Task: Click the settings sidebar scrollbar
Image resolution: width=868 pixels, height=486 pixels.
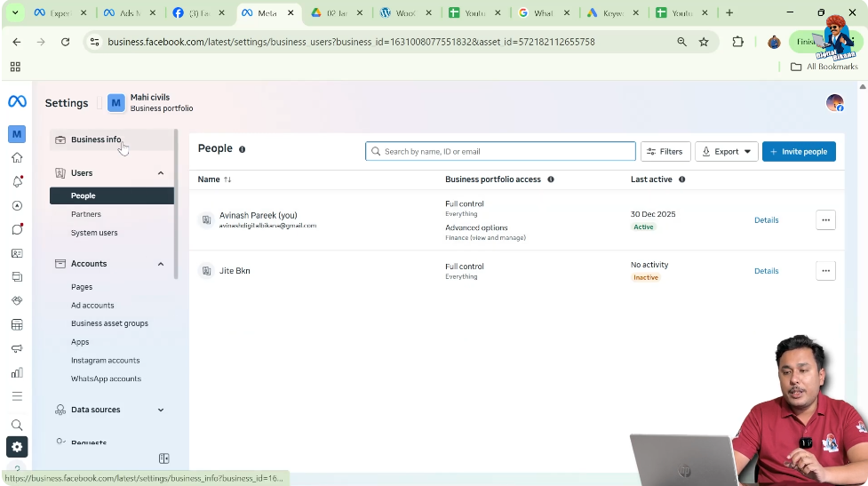Action: tap(176, 203)
